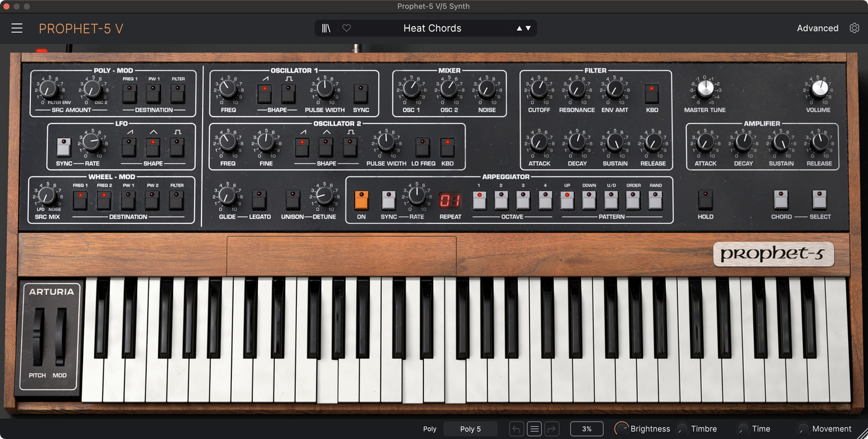Toggle Oscillator 2 LO FREQ switch
The image size is (868, 439).
[x=423, y=147]
